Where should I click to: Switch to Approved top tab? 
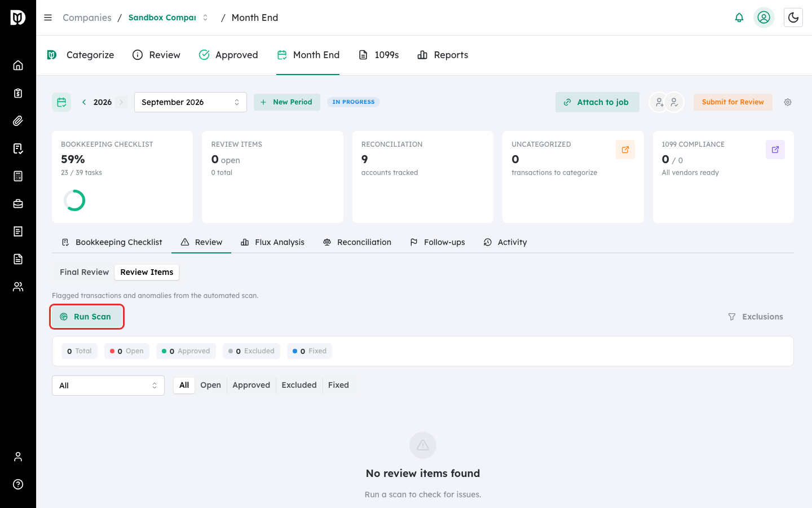(228, 55)
